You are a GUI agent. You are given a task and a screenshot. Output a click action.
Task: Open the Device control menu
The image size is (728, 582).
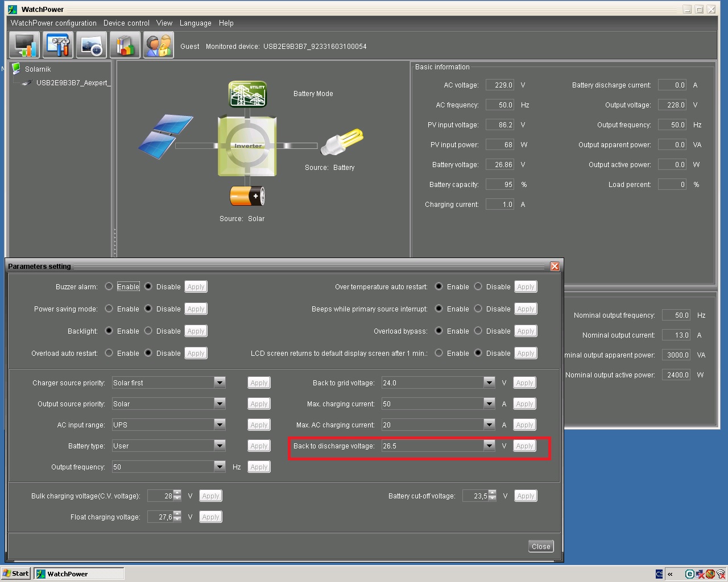tap(126, 23)
